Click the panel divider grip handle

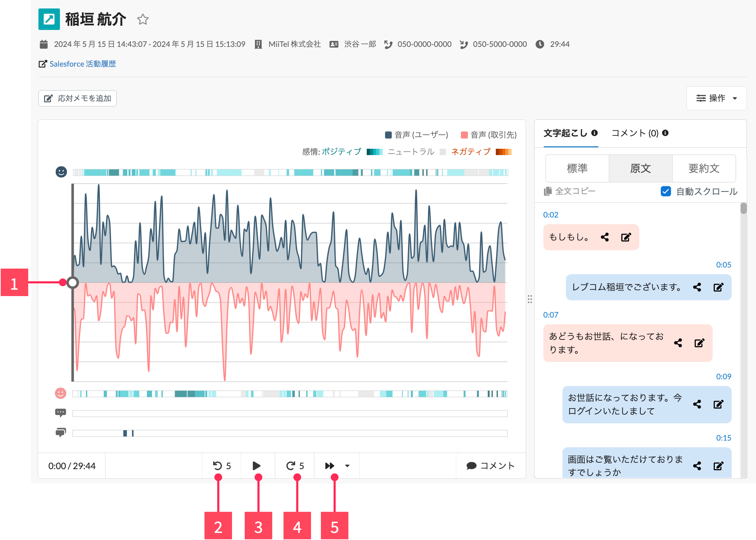(x=530, y=299)
